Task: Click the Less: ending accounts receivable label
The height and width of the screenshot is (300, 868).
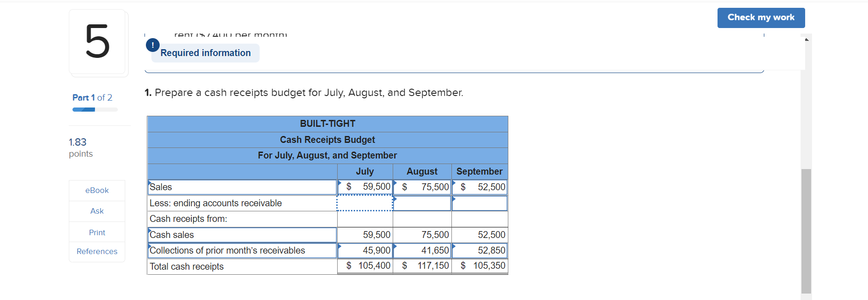Action: coord(216,203)
